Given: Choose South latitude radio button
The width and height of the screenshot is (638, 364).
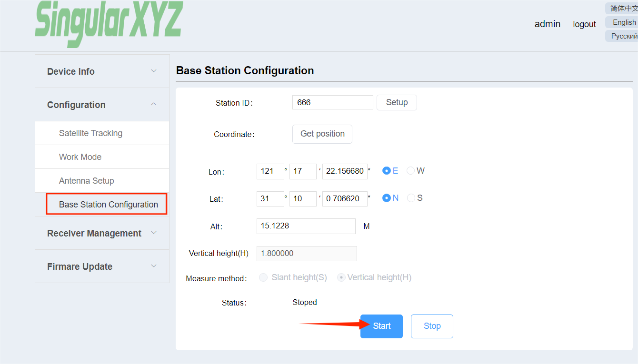Looking at the screenshot, I should click(x=410, y=198).
